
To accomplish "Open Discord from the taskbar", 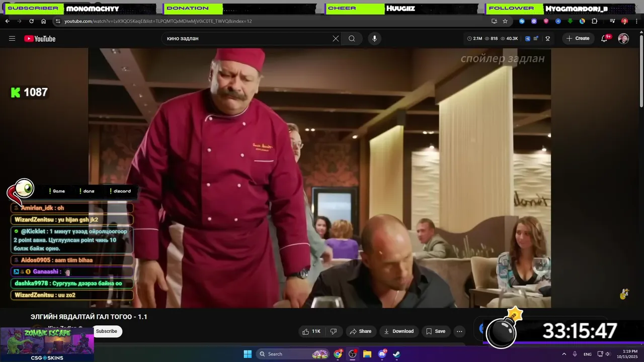I will [382, 354].
